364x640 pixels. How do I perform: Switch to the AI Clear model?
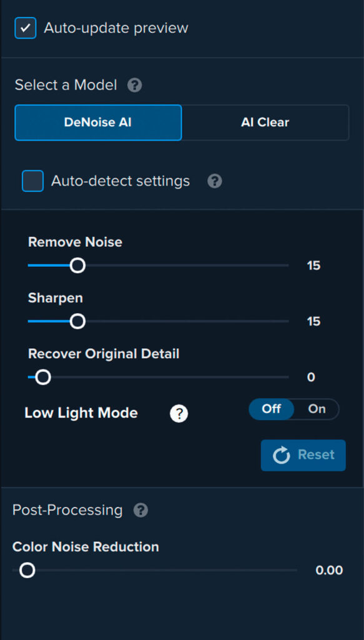tap(265, 122)
